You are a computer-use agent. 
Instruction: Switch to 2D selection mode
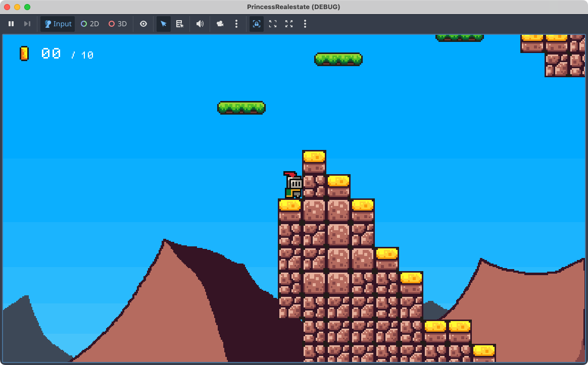[90, 24]
